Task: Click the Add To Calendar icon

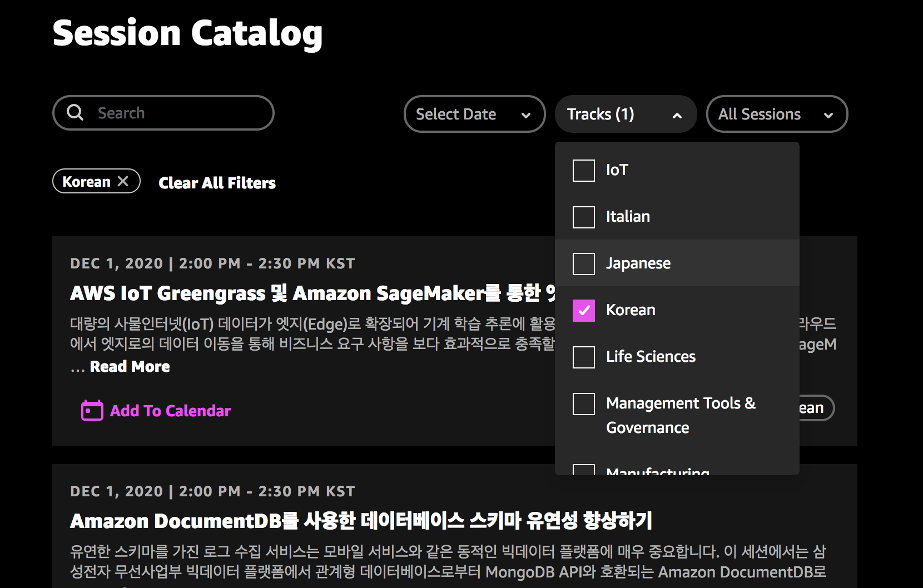Action: 92,411
